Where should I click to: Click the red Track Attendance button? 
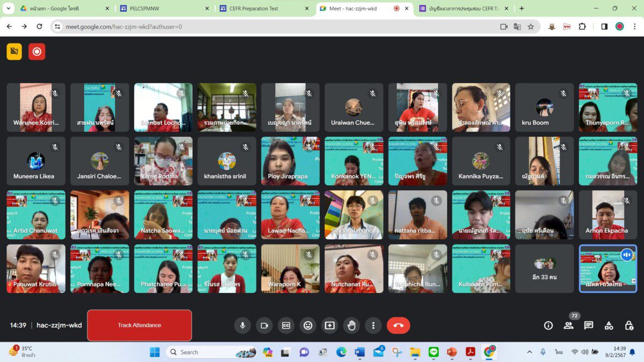pyautogui.click(x=140, y=325)
